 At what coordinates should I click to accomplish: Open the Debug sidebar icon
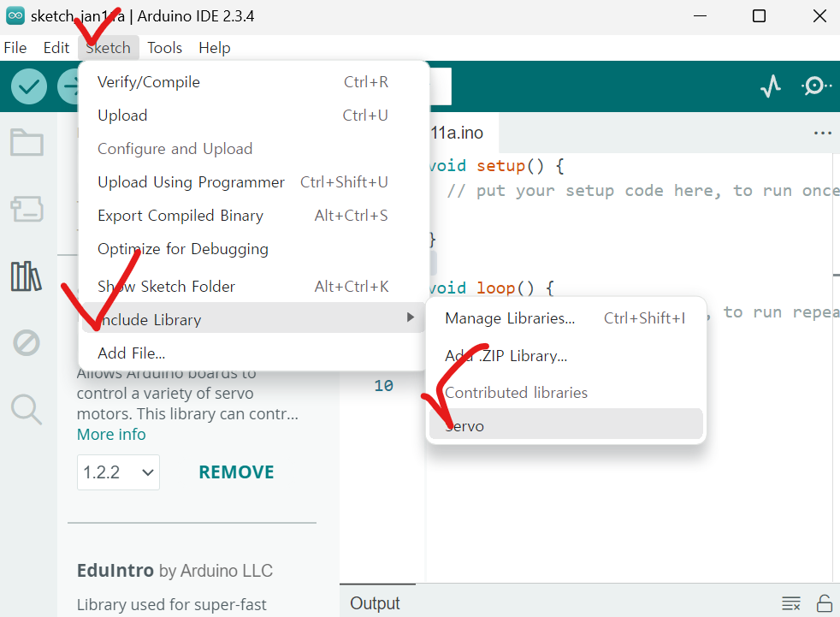point(27,342)
